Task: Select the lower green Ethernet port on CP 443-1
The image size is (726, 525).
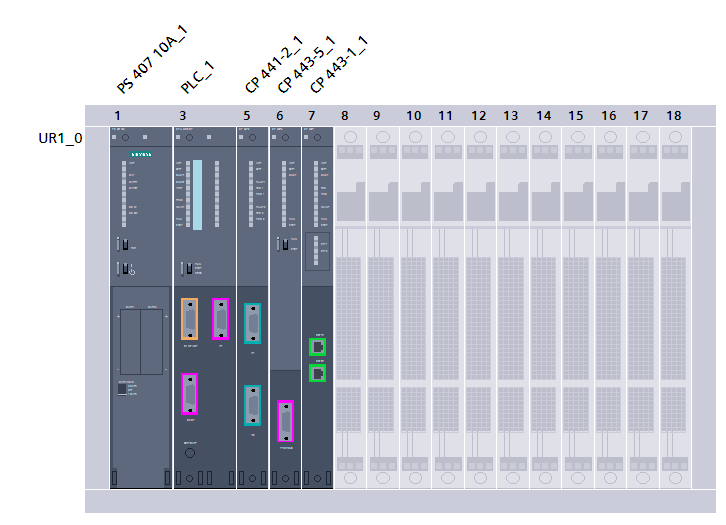Action: (x=318, y=373)
